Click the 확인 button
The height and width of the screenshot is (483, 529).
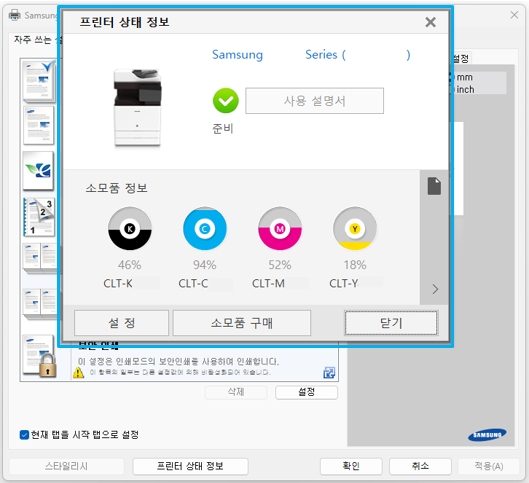pos(351,466)
